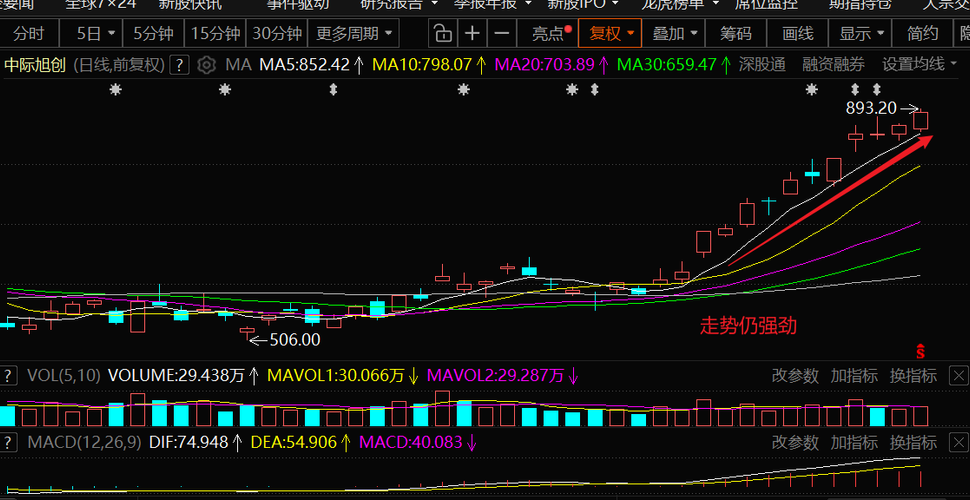Click the leftmost double-arrow event marker
Viewport: 970px width, 500px height.
(x=333, y=90)
